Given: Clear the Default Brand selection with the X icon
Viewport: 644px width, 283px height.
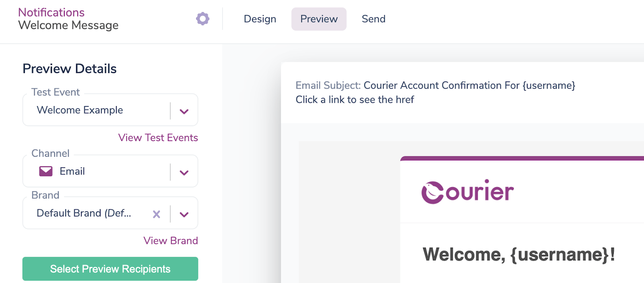Looking at the screenshot, I should [157, 214].
